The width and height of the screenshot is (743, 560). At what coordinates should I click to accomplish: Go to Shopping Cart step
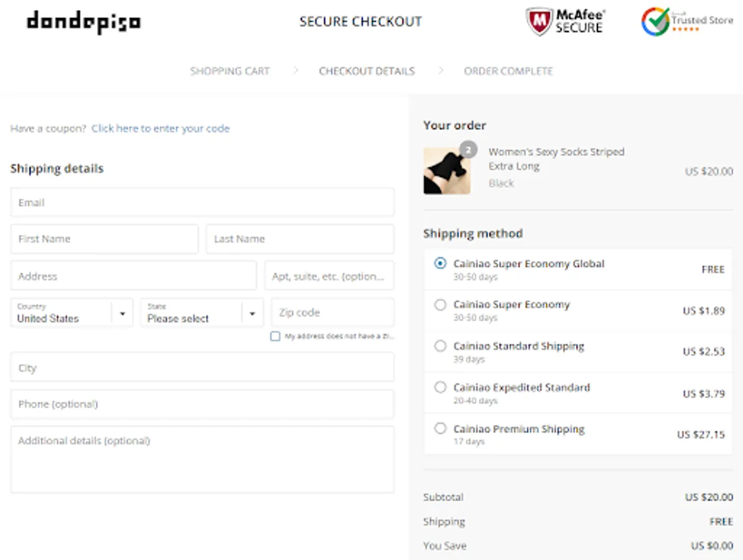click(x=230, y=71)
